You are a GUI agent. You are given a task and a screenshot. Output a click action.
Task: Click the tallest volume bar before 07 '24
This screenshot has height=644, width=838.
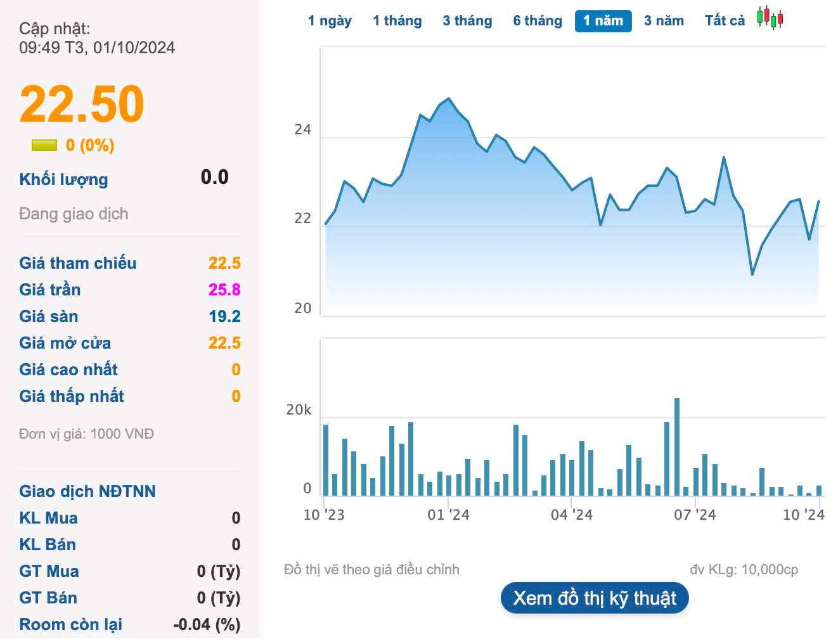[677, 447]
